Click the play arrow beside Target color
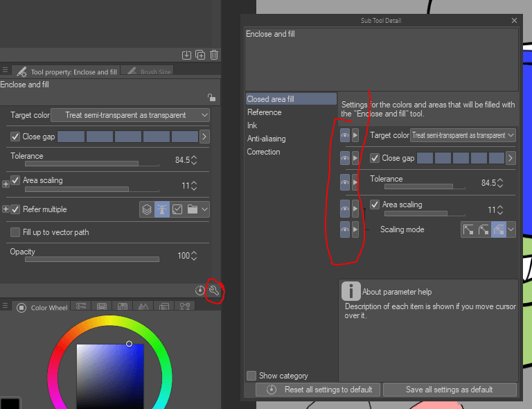Screen dimensions: 532x409 pos(355,135)
